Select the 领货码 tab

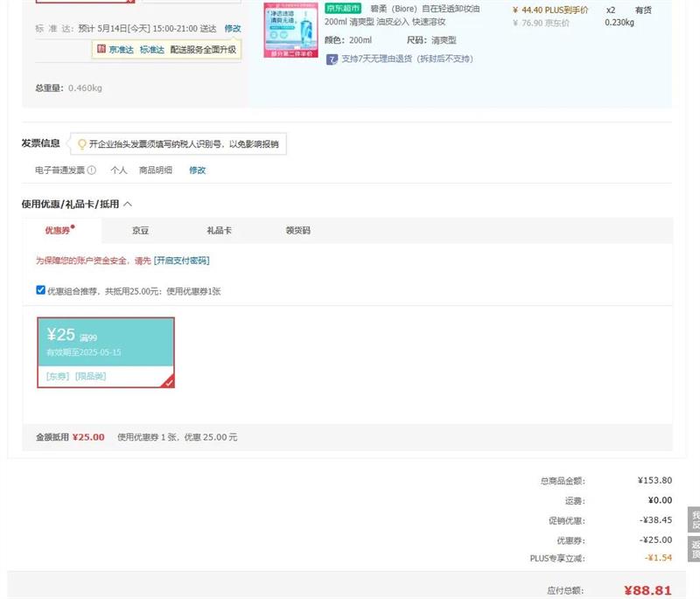pyautogui.click(x=297, y=231)
